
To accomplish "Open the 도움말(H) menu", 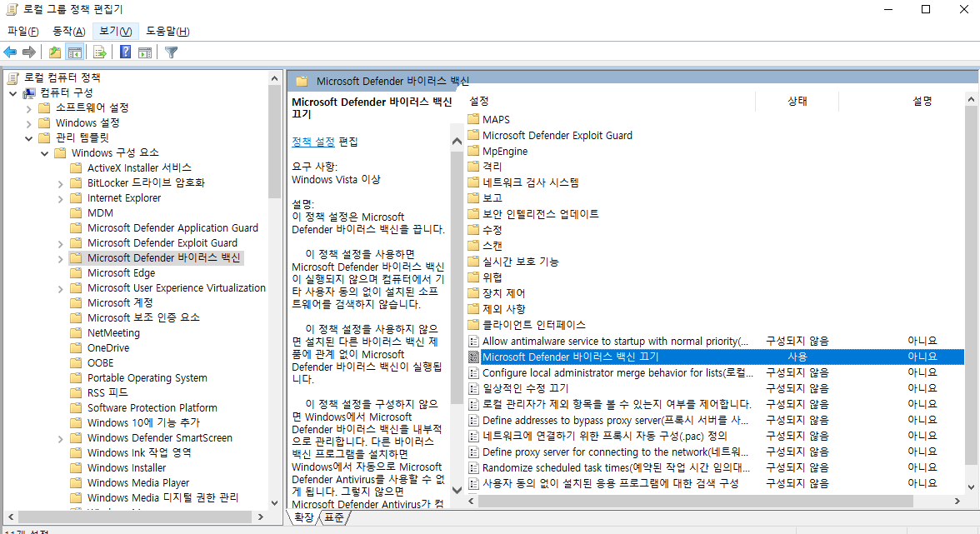I will pyautogui.click(x=167, y=31).
